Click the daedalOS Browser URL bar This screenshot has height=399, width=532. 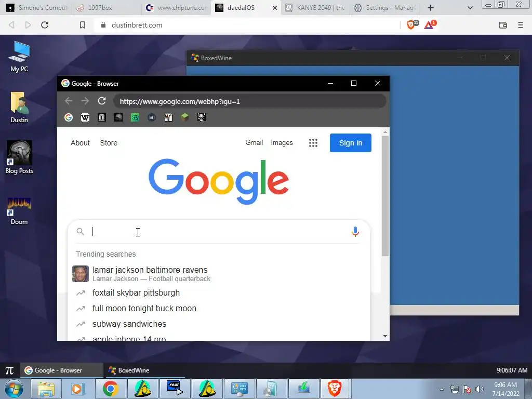(x=250, y=101)
